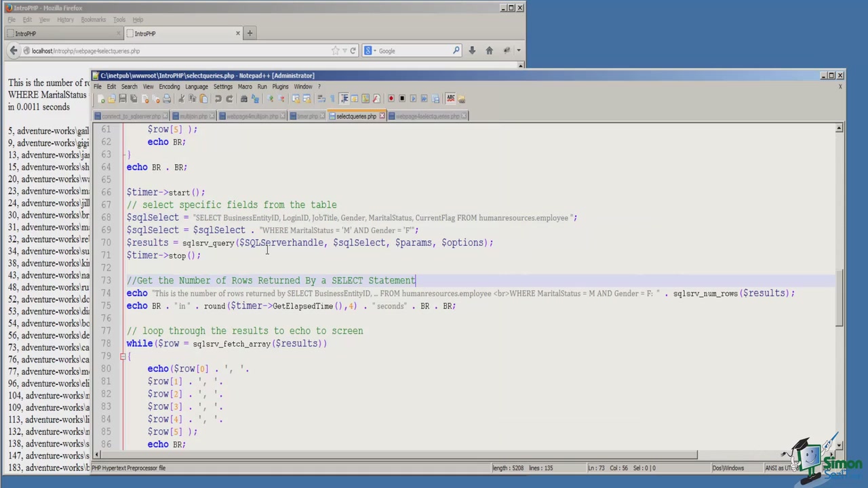Open the Macro menu
Screen dimensions: 868x488
(245, 87)
